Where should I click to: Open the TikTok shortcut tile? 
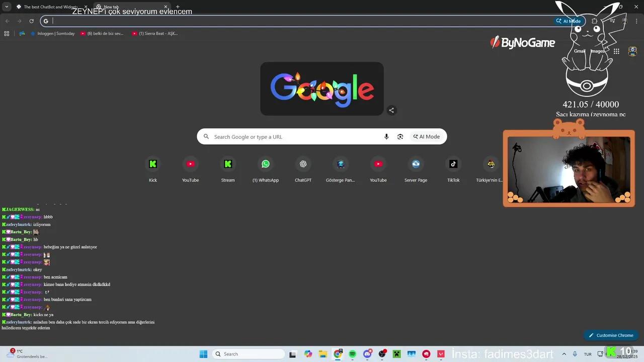pyautogui.click(x=453, y=164)
